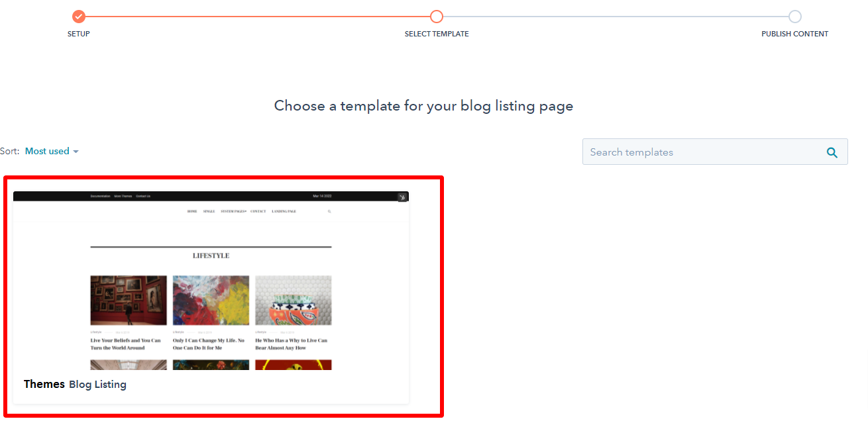Image resolution: width=868 pixels, height=421 pixels.
Task: Click the PUBLISH CONTENT step label
Action: click(x=795, y=34)
